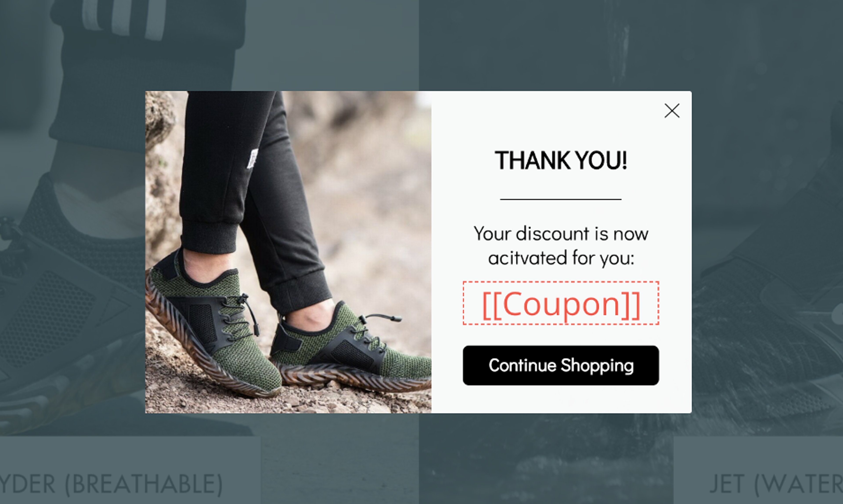
Task: Click the discount activated message text
Action: (x=561, y=245)
